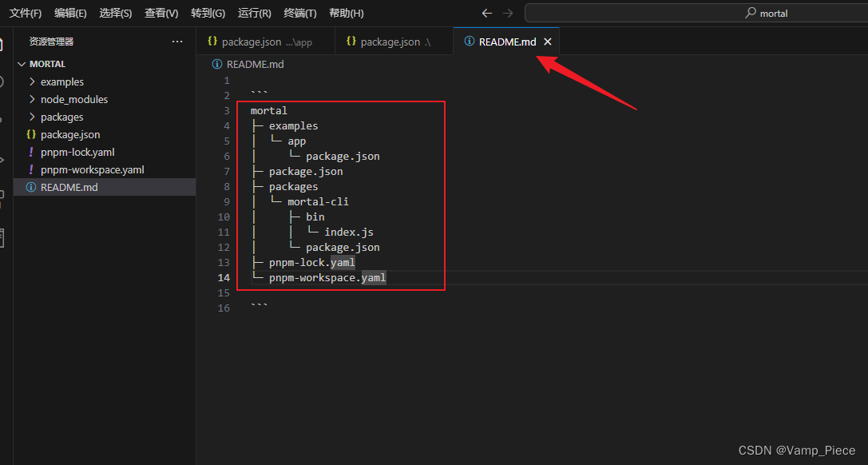
Task: Click the text mortal-cli on line 9
Action: coord(319,201)
